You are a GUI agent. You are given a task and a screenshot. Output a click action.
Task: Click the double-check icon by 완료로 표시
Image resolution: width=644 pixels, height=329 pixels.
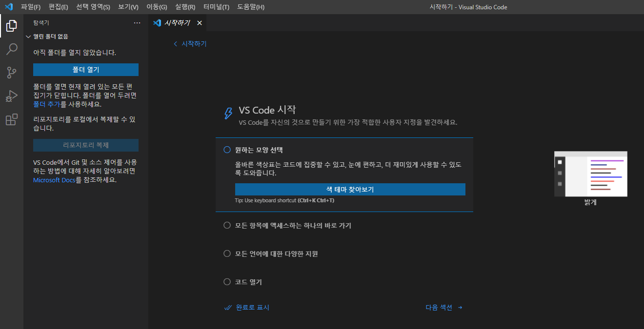(x=227, y=308)
